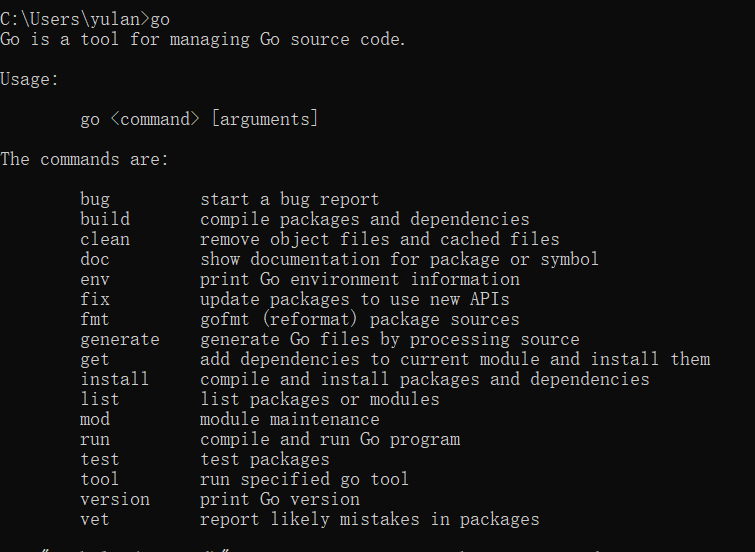Click the usage line 'go <command> [arguments]'
Viewport: 755px width, 552px height.
(199, 119)
